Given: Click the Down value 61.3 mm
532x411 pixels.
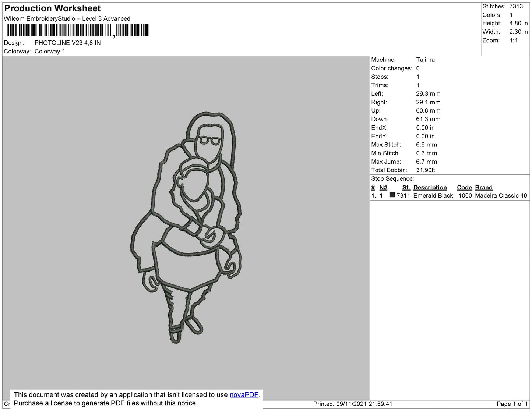Looking at the screenshot, I should 428,119.
